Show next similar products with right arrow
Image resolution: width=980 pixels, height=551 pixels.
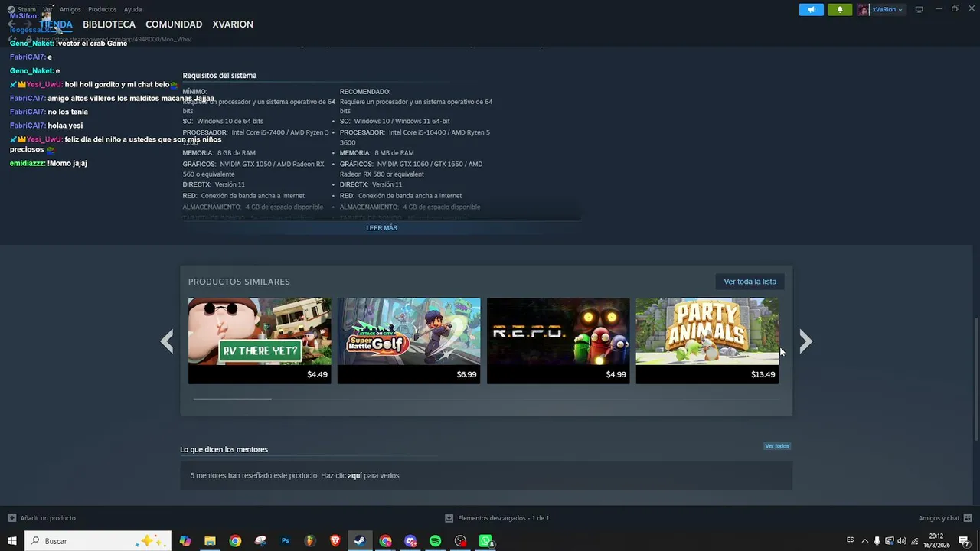pos(805,341)
